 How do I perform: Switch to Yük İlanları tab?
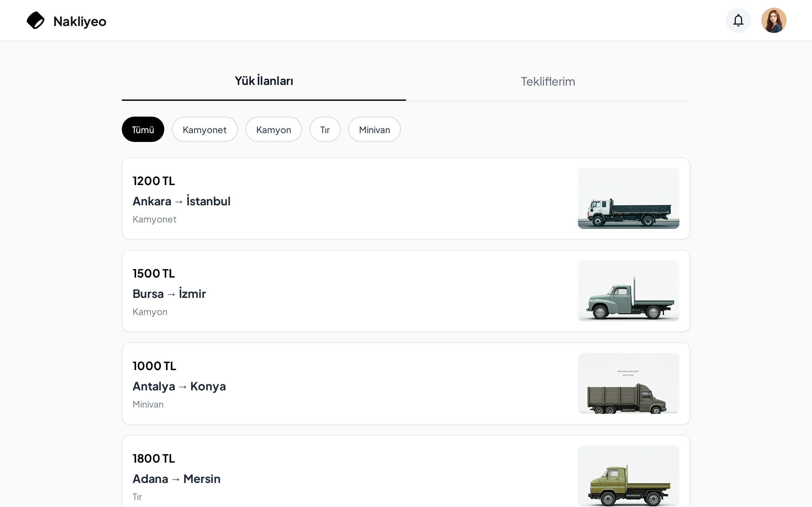(x=264, y=81)
